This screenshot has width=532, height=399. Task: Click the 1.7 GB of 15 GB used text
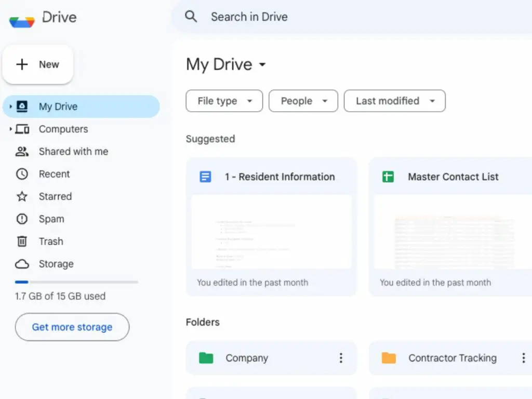tap(60, 296)
